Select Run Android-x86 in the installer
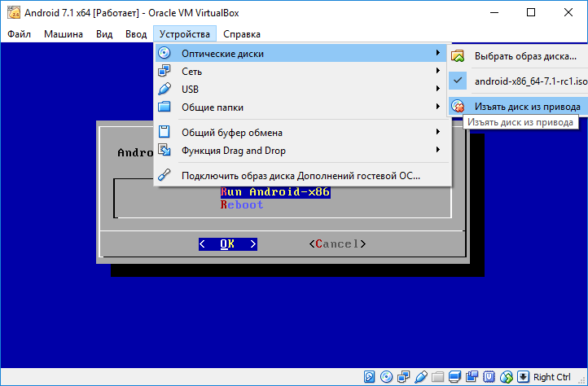Viewport: 588px width, 386px height. [275, 191]
